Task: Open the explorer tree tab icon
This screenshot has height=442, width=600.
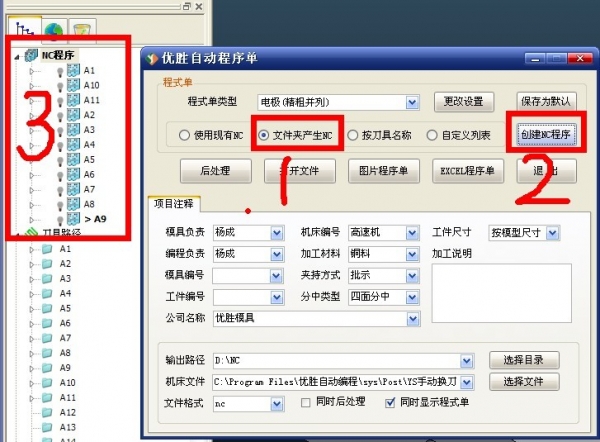Action: tap(24, 29)
